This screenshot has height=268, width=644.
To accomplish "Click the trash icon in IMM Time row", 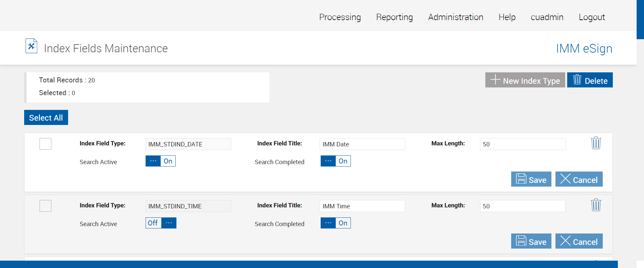I will 596,205.
